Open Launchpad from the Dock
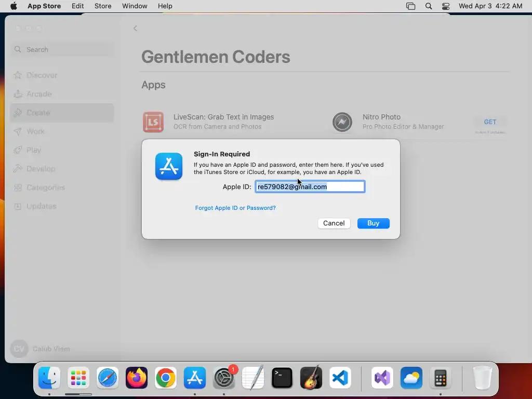Viewport: 532px width, 399px height. point(78,378)
